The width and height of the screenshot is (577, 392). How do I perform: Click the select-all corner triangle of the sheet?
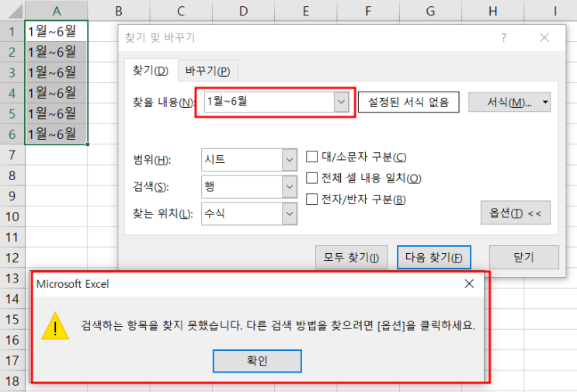pos(15,11)
